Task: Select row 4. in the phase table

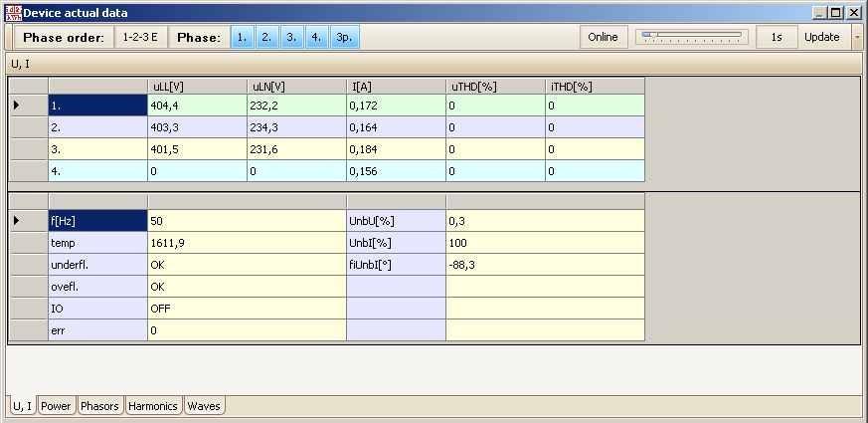Action: 97,171
